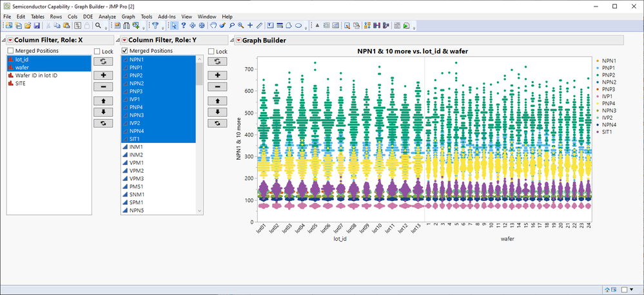Open the Add-Ins menu
644x295 pixels.
click(166, 16)
